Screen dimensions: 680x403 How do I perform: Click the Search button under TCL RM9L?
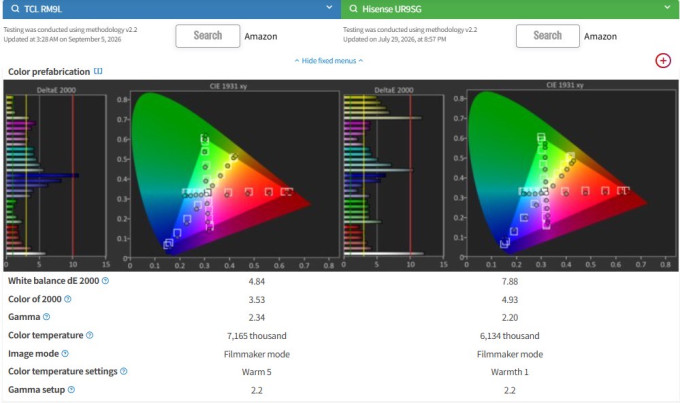tap(208, 36)
